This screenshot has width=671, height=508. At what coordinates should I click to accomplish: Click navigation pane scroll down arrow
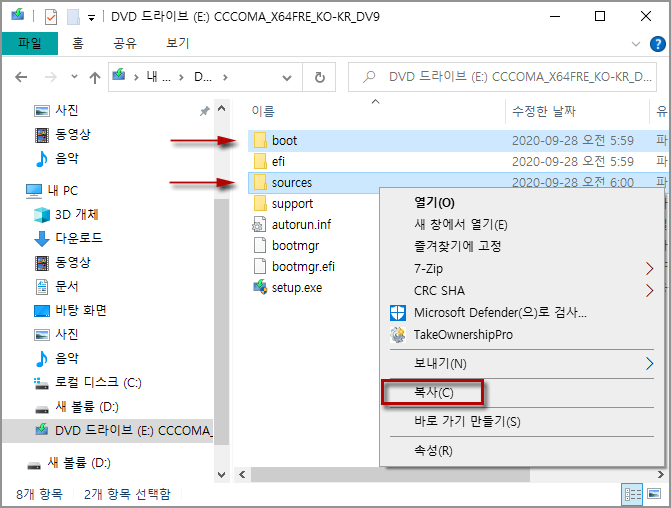coord(221,475)
